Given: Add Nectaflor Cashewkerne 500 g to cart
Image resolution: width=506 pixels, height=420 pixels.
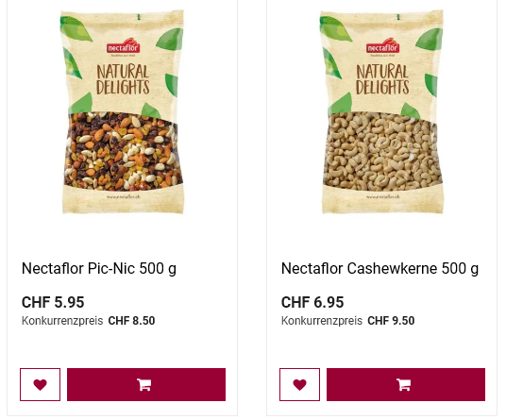Looking at the screenshot, I should click(406, 384).
